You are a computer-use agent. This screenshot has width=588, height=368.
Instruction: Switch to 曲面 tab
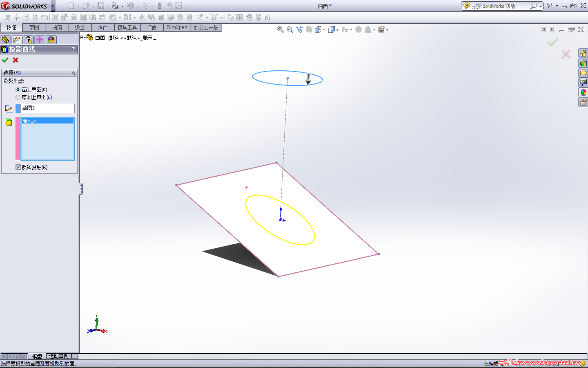(x=57, y=27)
